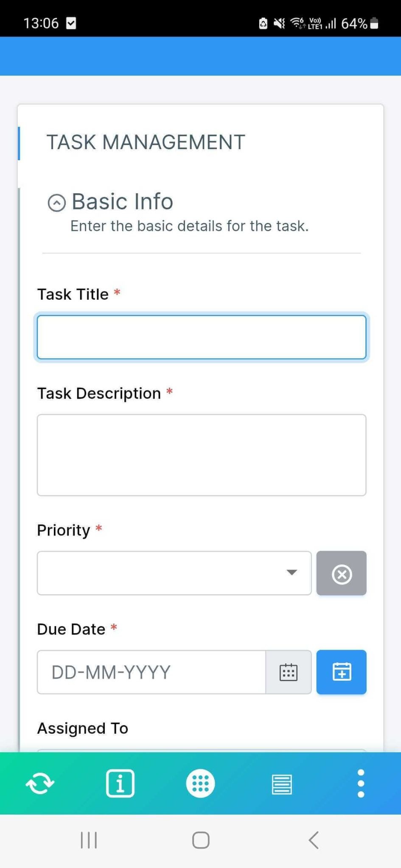This screenshot has width=401, height=868.
Task: Open the blue calendar picker beside Due Date
Action: tap(341, 672)
